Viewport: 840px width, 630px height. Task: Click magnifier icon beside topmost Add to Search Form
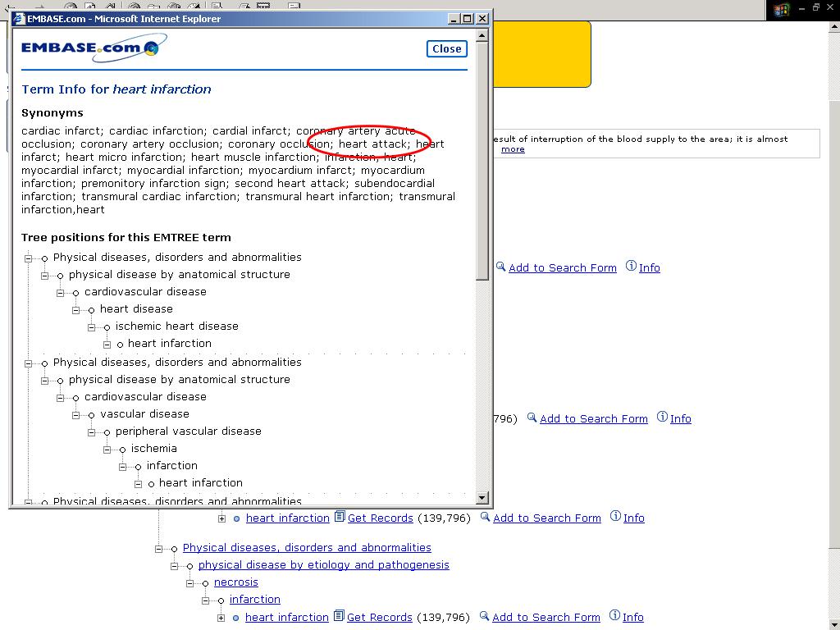tap(501, 267)
